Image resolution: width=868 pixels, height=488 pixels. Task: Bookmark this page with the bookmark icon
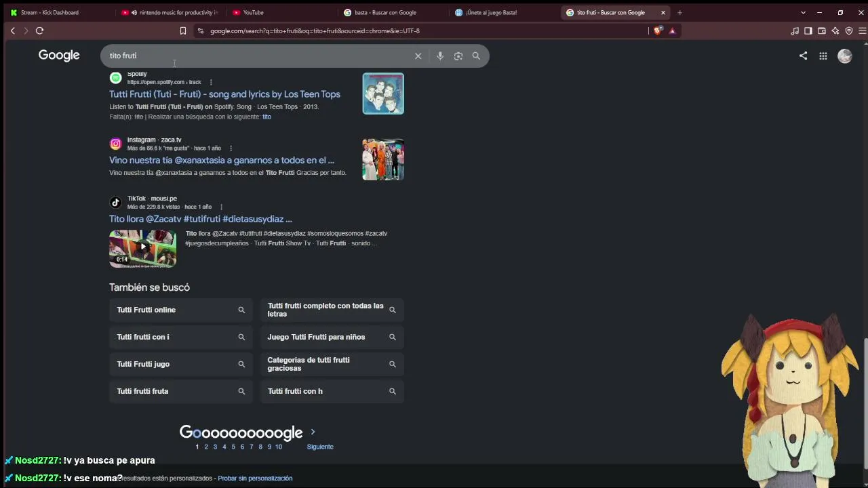coord(182,30)
